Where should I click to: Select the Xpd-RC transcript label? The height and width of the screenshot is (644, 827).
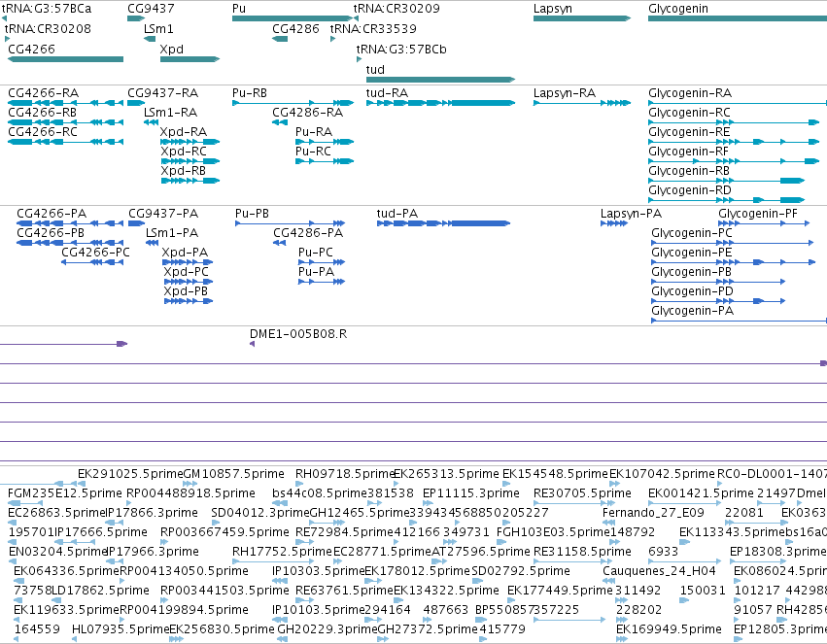pyautogui.click(x=184, y=152)
